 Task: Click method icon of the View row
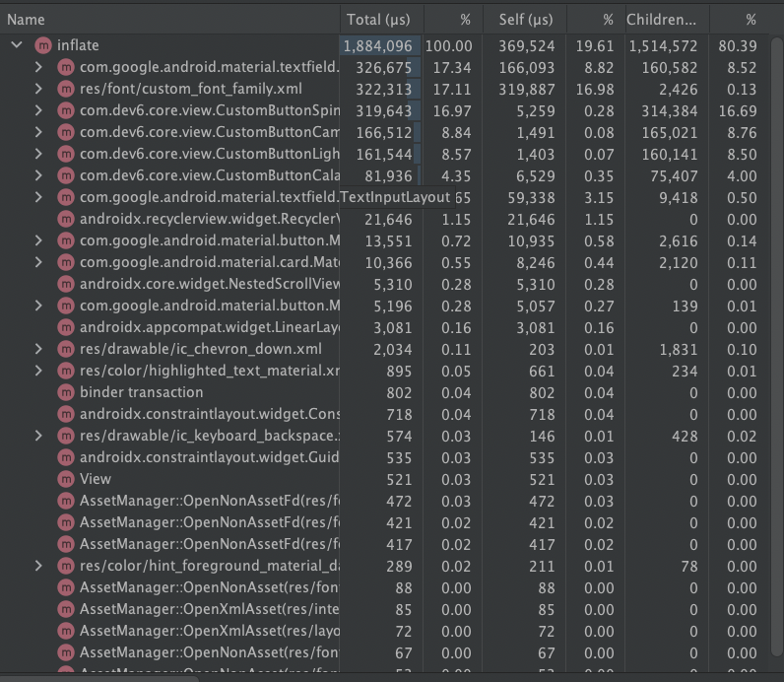(x=66, y=479)
